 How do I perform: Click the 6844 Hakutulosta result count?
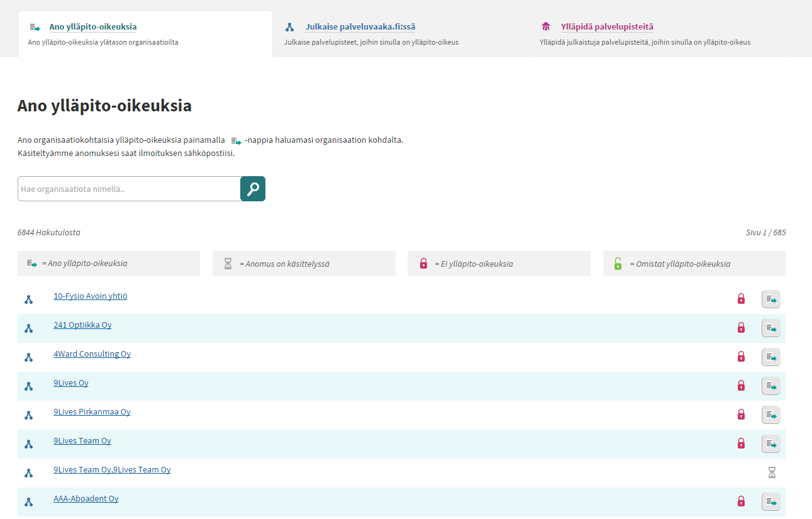point(49,232)
